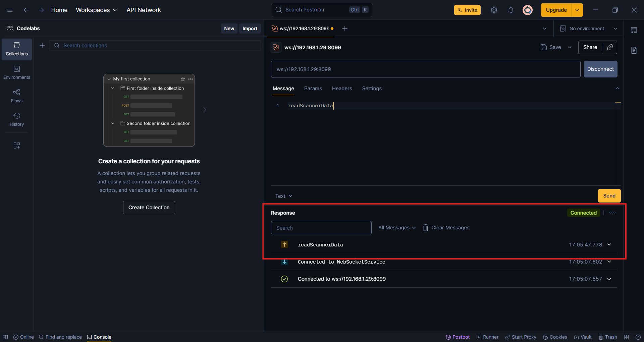This screenshot has height=342, width=644.
Task: Collapse the message editor pane chevron
Action: click(617, 88)
